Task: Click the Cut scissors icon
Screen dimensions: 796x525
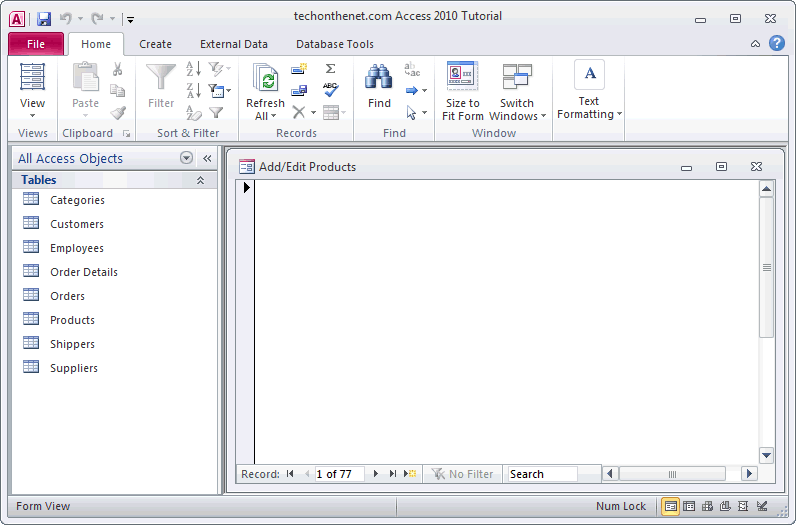Action: tap(117, 69)
